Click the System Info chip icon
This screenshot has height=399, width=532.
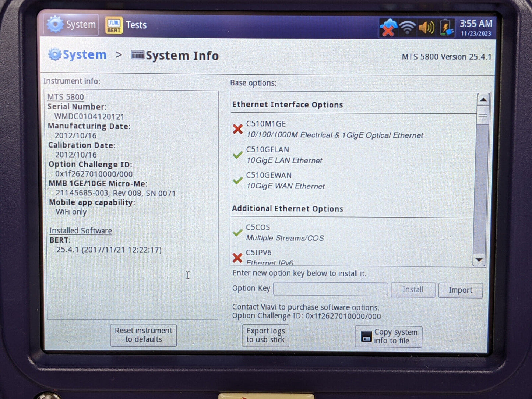click(x=138, y=55)
